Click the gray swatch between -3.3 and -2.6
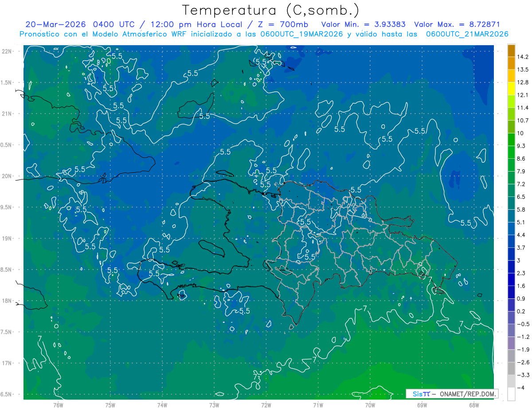Image resolution: width=532 pixels, height=411 pixels. coord(511,368)
